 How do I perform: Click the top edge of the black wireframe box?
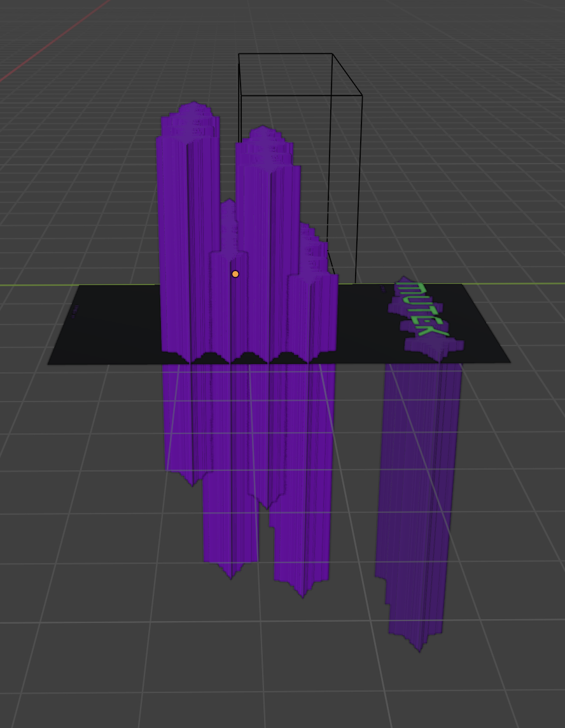point(286,54)
